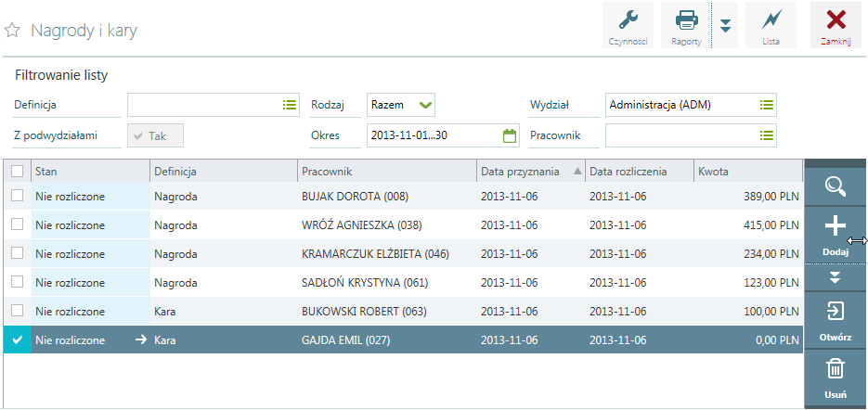The width and height of the screenshot is (868, 410).
Task: Click the search magnifier button in side panel
Action: [836, 186]
